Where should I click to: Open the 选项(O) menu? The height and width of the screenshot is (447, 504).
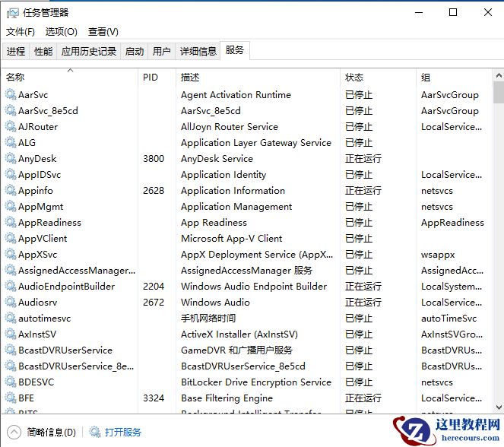61,32
